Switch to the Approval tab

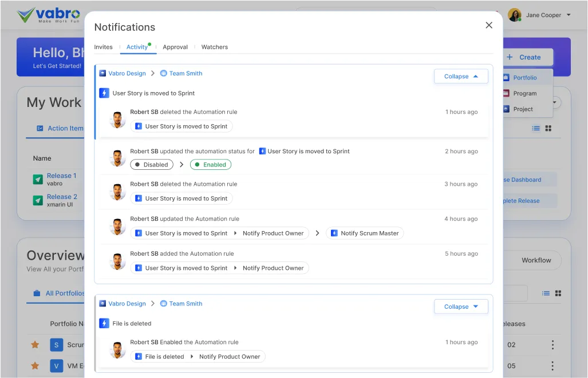(174, 47)
